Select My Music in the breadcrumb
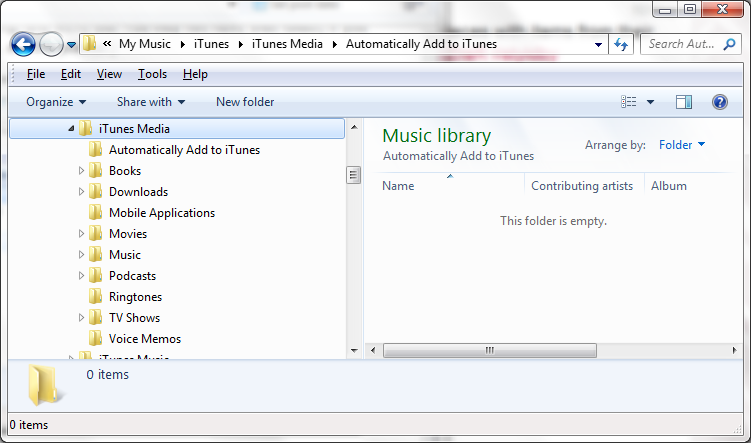The width and height of the screenshot is (751, 443). click(x=145, y=44)
